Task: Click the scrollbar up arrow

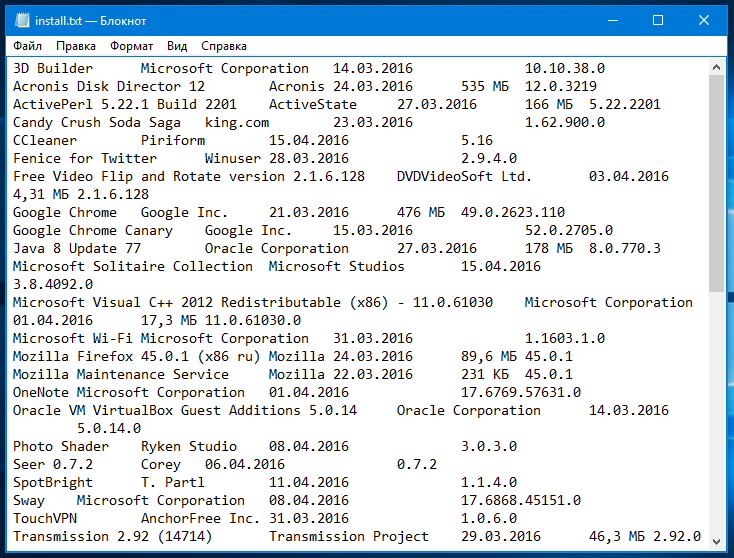Action: pos(716,67)
